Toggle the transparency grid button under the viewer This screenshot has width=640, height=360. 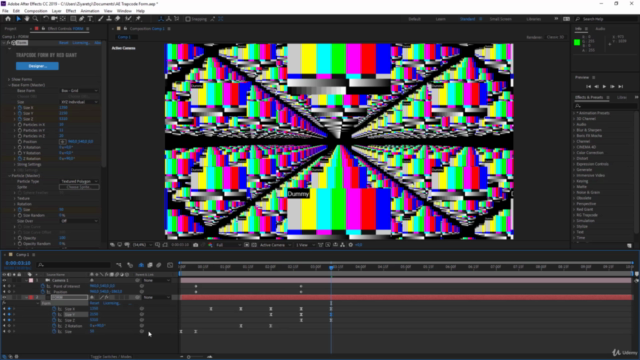[x=254, y=245]
